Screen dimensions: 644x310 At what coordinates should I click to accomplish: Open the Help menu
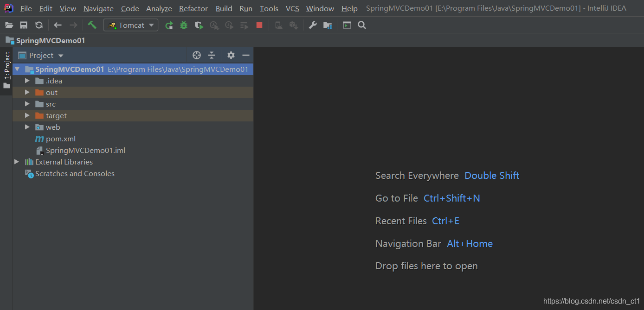349,8
